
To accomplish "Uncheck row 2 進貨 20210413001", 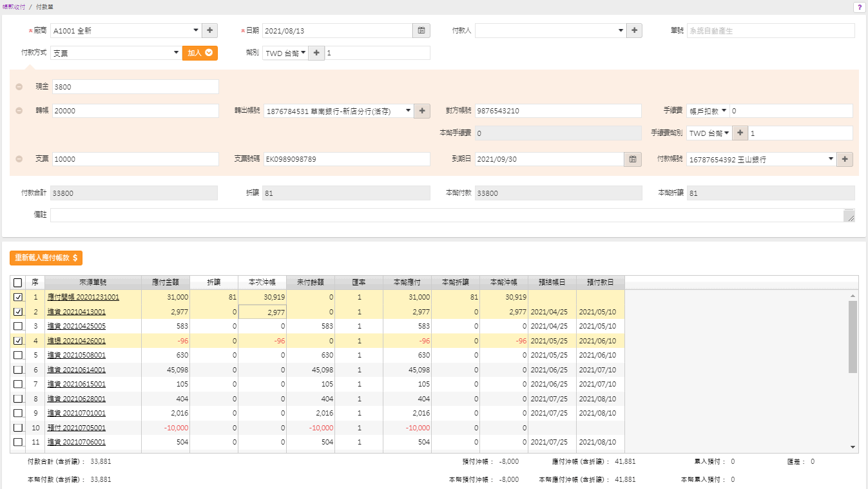I will [18, 312].
